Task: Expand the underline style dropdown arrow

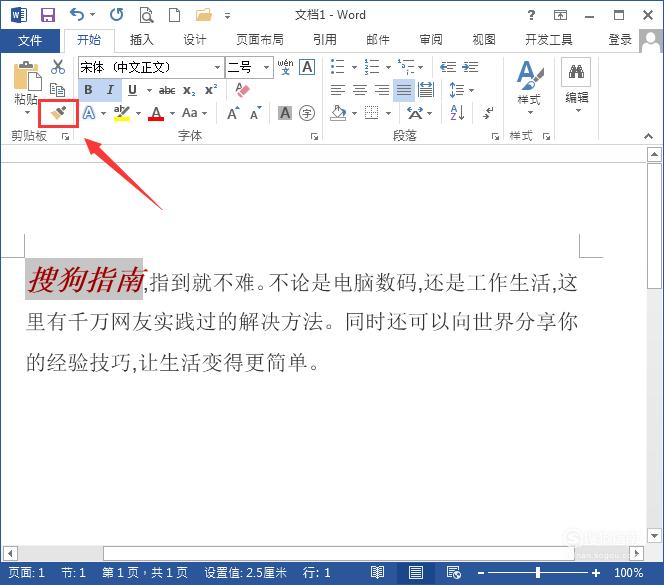Action: (x=149, y=90)
